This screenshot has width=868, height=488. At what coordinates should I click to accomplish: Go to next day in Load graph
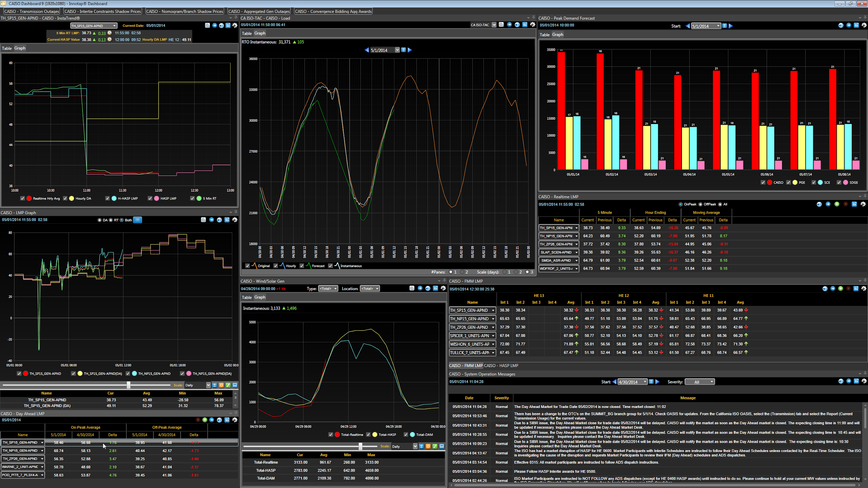tap(410, 50)
